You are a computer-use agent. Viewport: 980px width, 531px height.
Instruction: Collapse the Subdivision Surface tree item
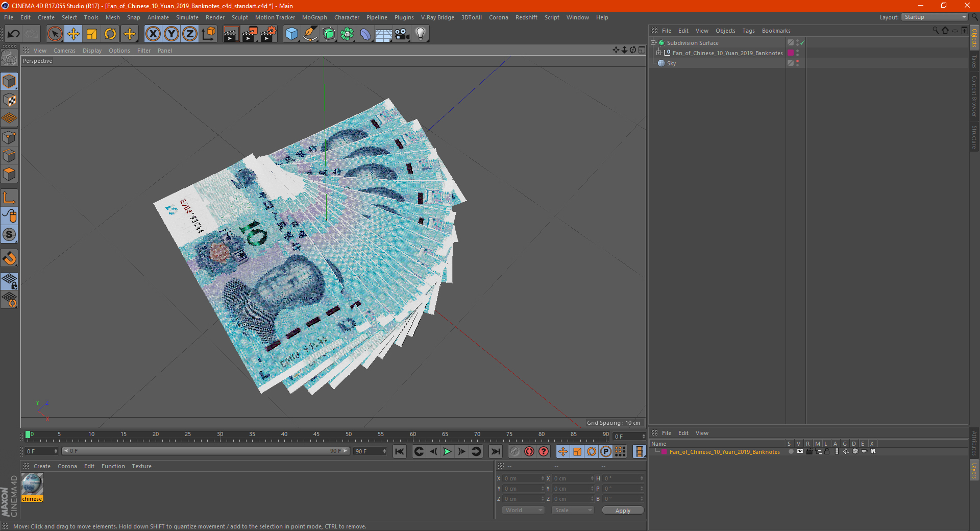coord(653,43)
